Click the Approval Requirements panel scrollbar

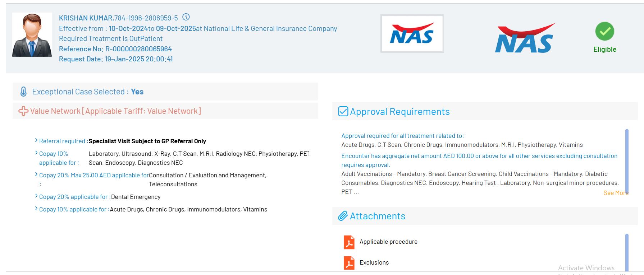tap(627, 161)
